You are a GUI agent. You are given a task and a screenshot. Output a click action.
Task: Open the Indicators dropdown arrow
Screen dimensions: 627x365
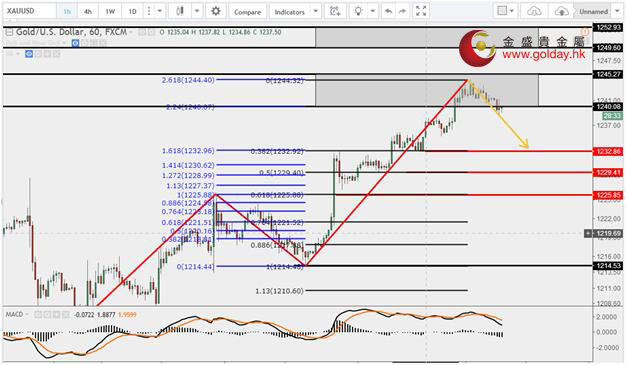[x=315, y=11]
